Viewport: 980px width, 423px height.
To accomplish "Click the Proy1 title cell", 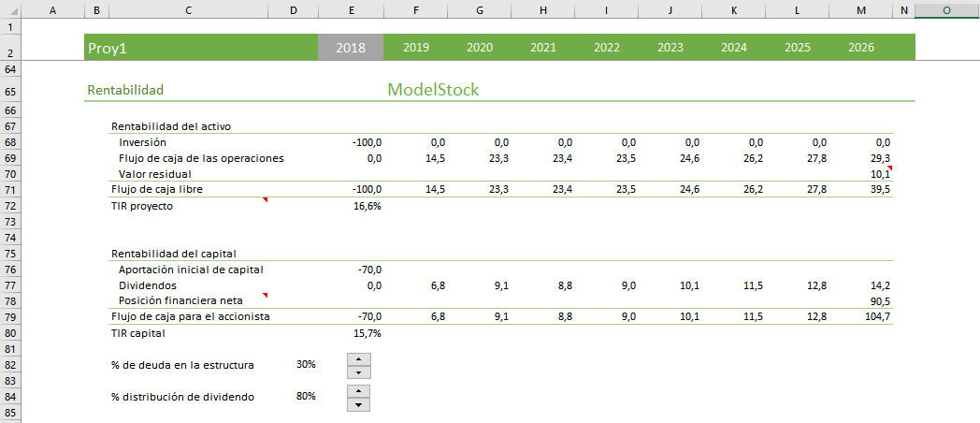I will point(107,48).
